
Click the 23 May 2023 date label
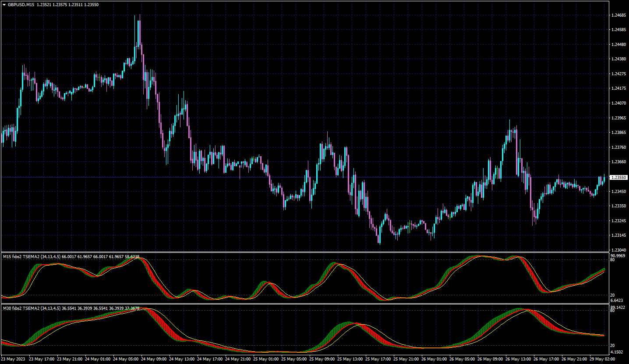(x=14, y=359)
